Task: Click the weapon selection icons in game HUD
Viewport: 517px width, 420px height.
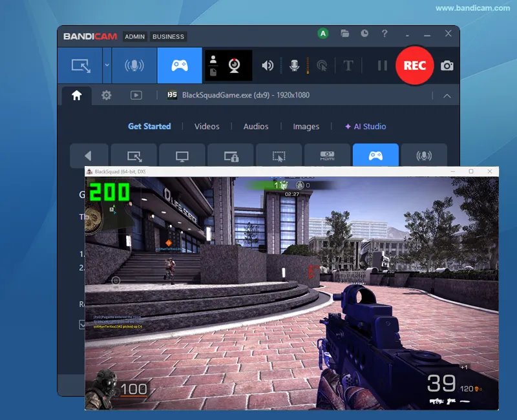Action: [449, 401]
